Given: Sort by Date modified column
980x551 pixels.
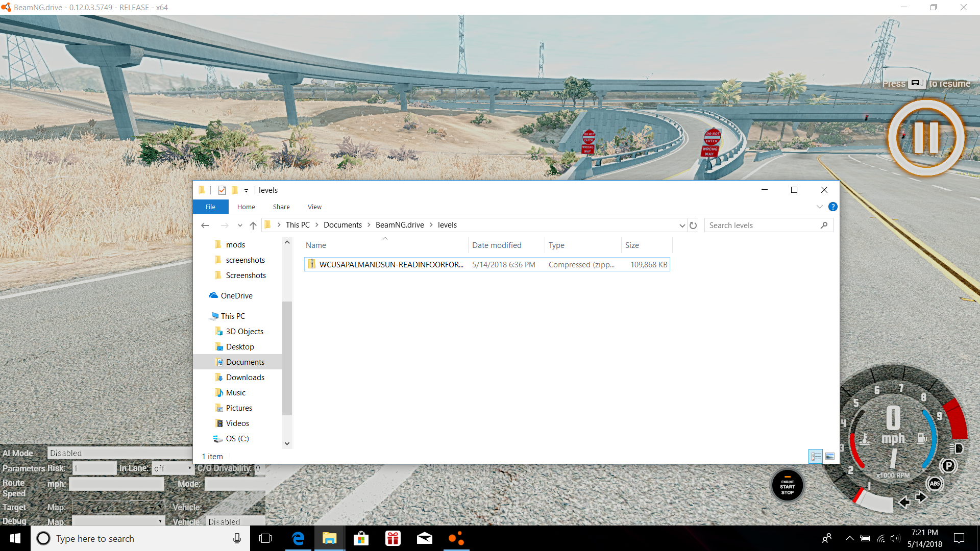Looking at the screenshot, I should point(506,245).
